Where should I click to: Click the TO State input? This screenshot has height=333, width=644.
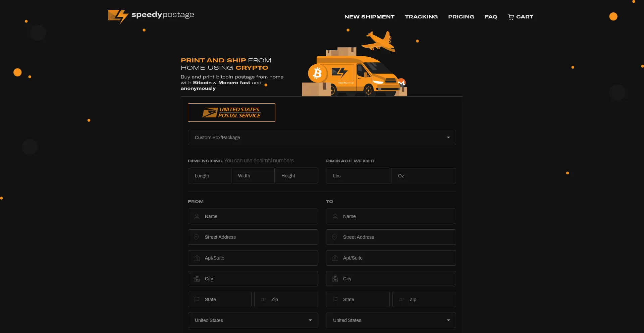pyautogui.click(x=358, y=299)
